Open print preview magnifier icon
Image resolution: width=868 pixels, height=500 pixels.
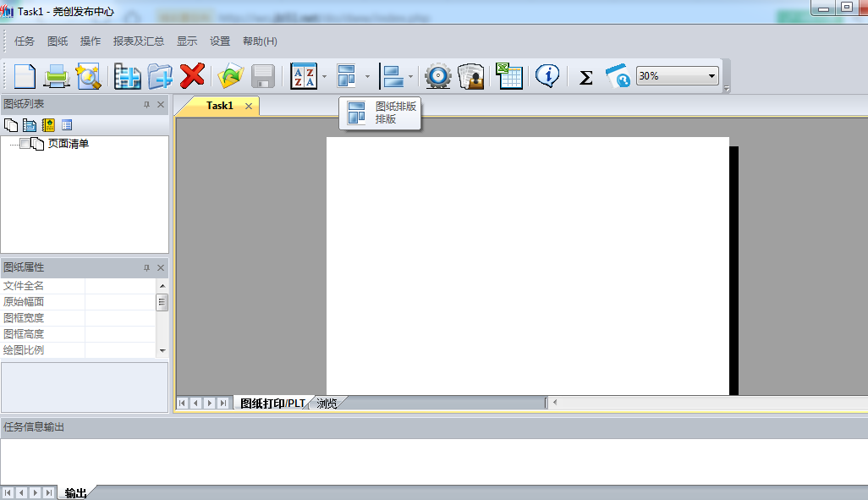click(x=89, y=76)
